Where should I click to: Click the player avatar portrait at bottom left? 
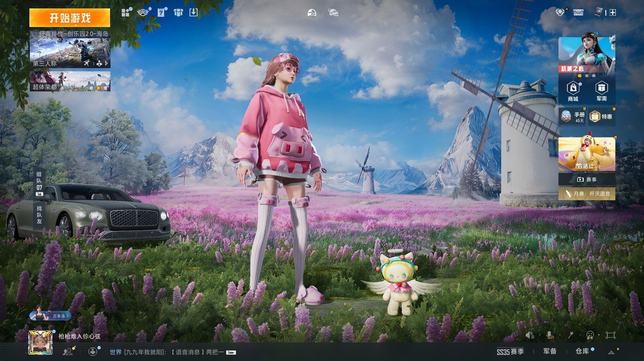coord(40,342)
